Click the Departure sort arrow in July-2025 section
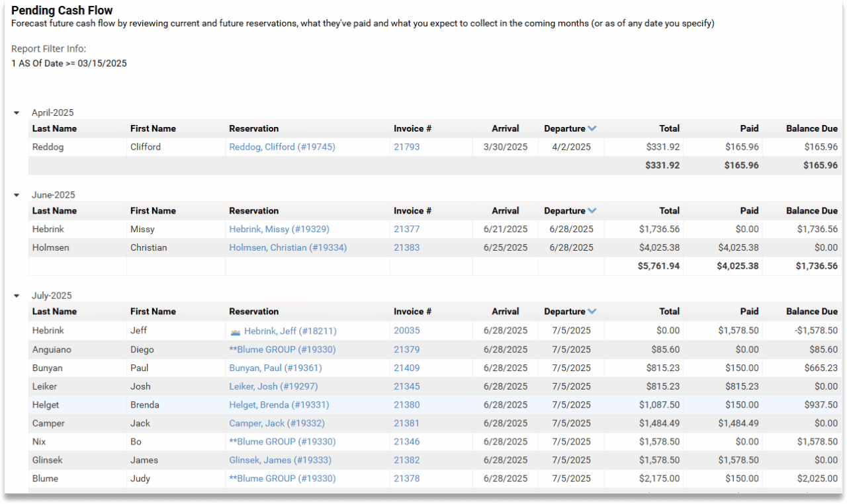 click(x=591, y=311)
